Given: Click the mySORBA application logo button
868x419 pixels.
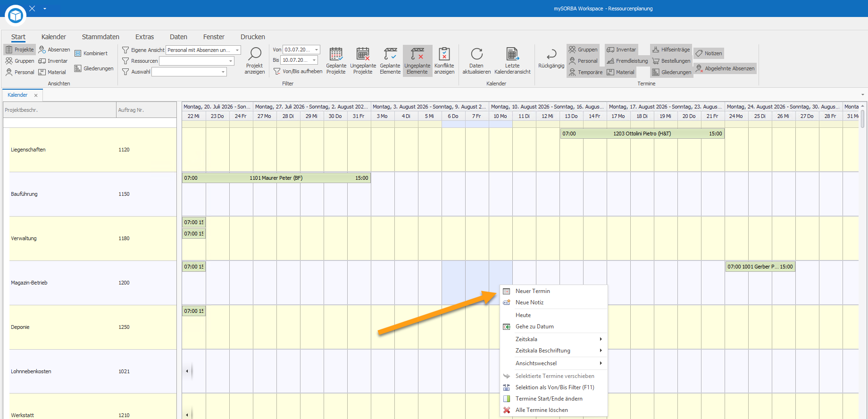Looking at the screenshot, I should pyautogui.click(x=16, y=15).
